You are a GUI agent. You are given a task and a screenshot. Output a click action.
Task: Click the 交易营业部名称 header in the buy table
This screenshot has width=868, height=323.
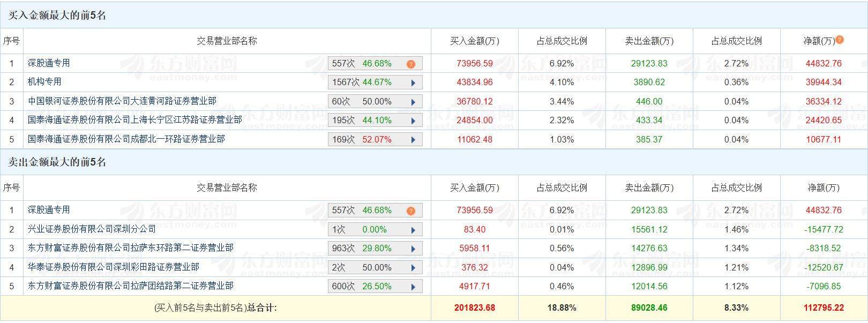coord(227,41)
